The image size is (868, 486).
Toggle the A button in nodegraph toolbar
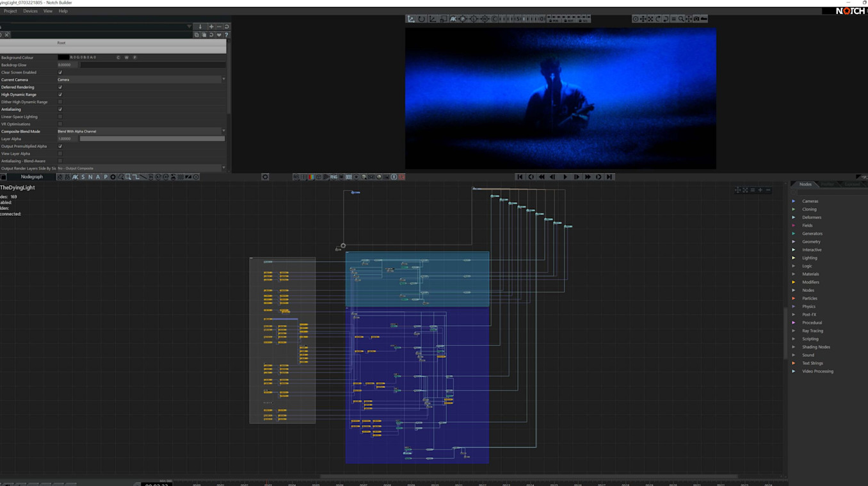tap(98, 177)
